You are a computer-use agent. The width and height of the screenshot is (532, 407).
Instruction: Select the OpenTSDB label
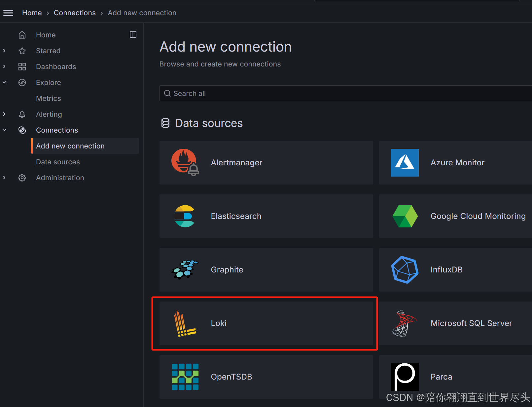tap(231, 377)
